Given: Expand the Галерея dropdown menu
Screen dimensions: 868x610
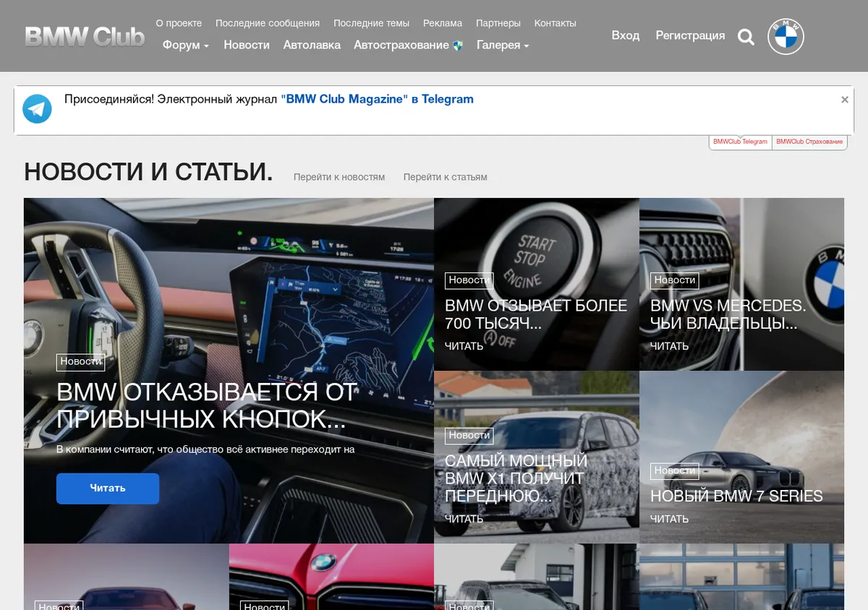Looking at the screenshot, I should tap(503, 45).
